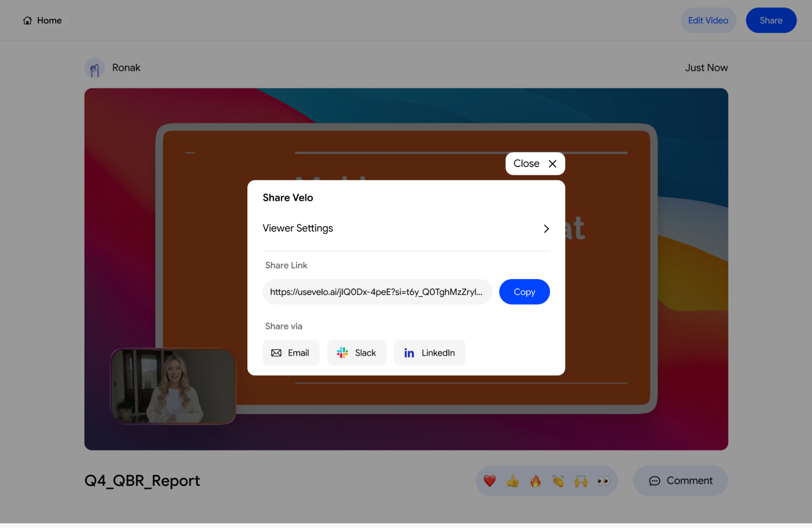
Task: React with raised hands emoji
Action: pyautogui.click(x=581, y=481)
